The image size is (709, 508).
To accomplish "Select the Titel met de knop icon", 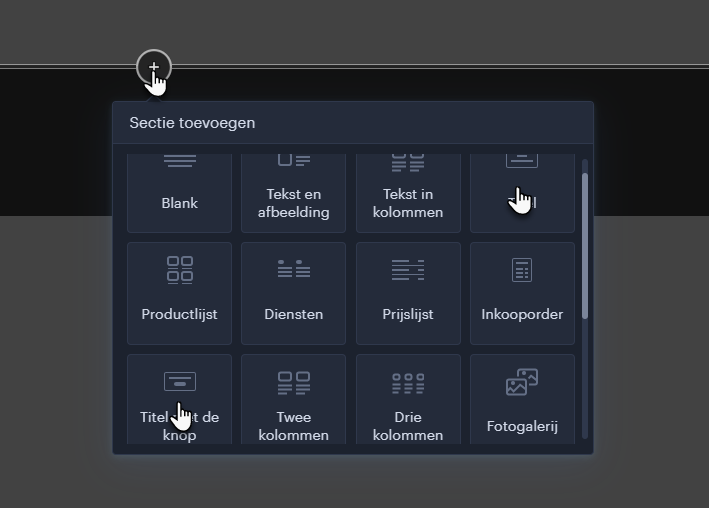I will tap(180, 381).
